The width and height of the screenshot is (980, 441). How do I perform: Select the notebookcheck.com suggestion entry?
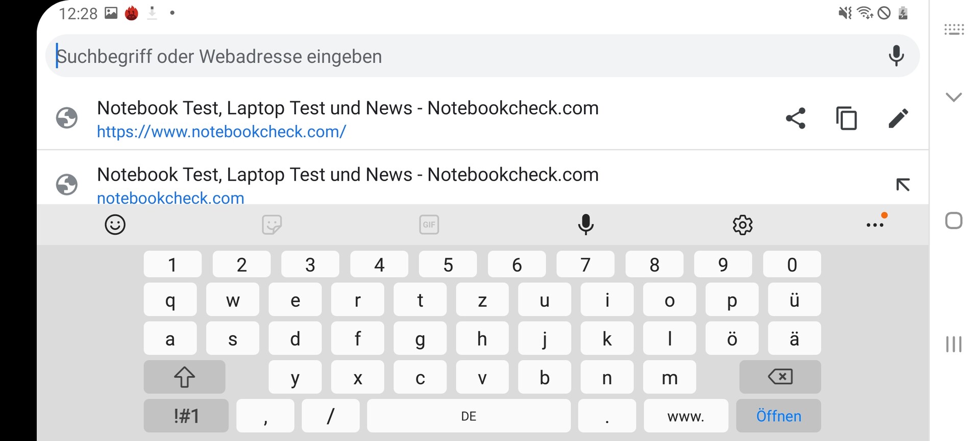tap(347, 184)
